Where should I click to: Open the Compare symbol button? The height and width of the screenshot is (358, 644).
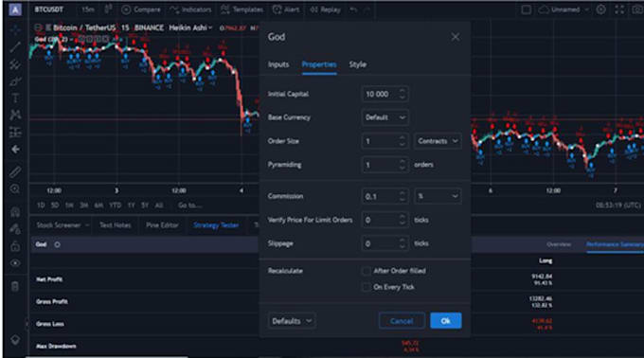141,9
